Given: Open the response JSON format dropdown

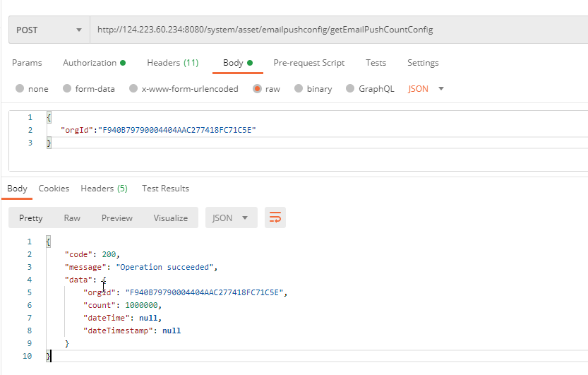Looking at the screenshot, I should click(x=230, y=218).
